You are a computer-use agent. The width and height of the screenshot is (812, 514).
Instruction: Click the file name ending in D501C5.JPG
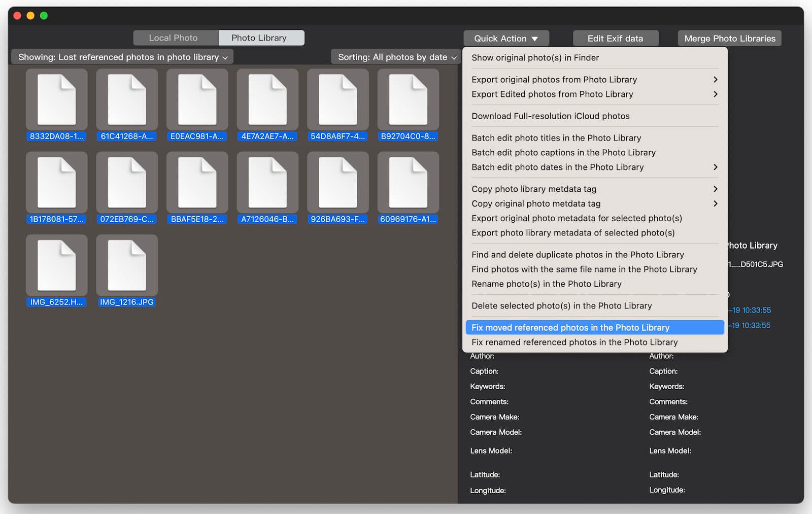pos(756,264)
